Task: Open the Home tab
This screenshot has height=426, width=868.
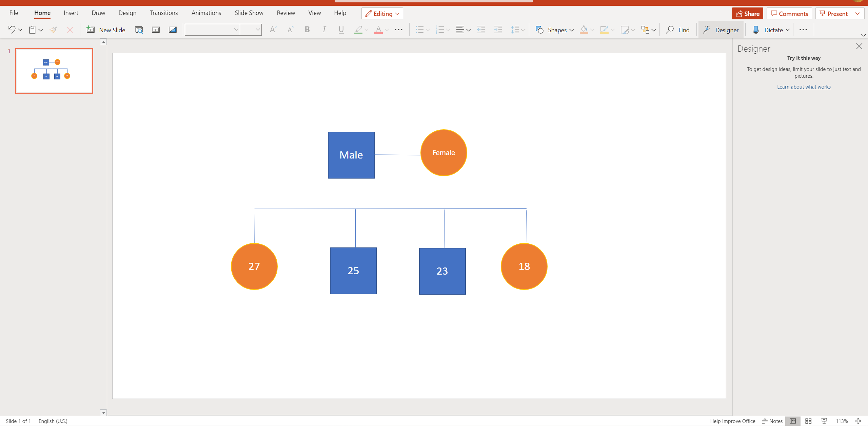Action: click(x=42, y=13)
